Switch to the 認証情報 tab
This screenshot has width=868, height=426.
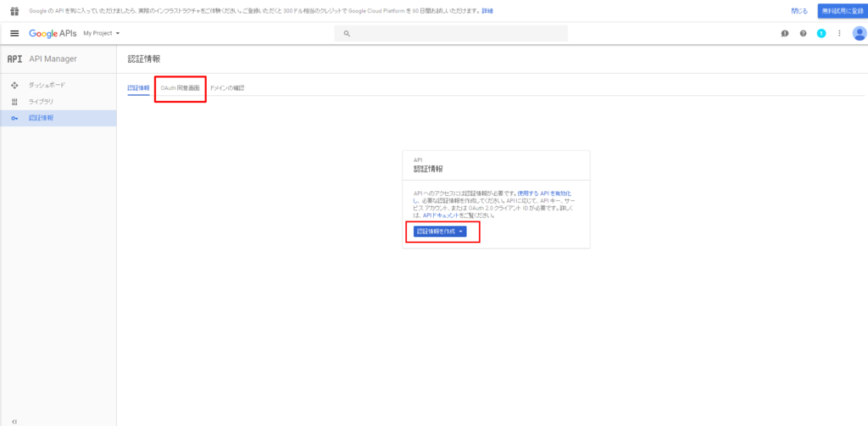[x=138, y=88]
